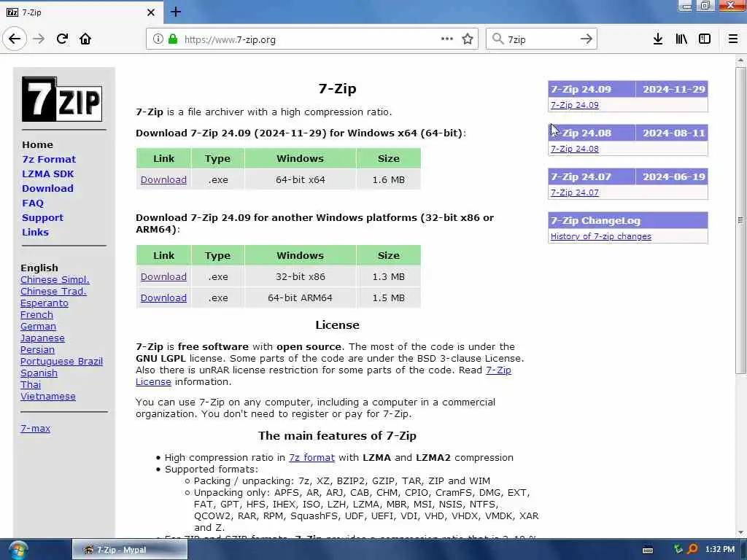The image size is (747, 560).
Task: Switch language to Esperanto
Action: tap(44, 303)
